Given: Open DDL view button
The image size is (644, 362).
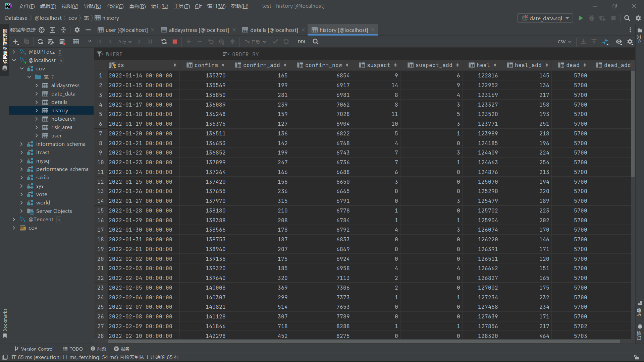Looking at the screenshot, I should [302, 42].
